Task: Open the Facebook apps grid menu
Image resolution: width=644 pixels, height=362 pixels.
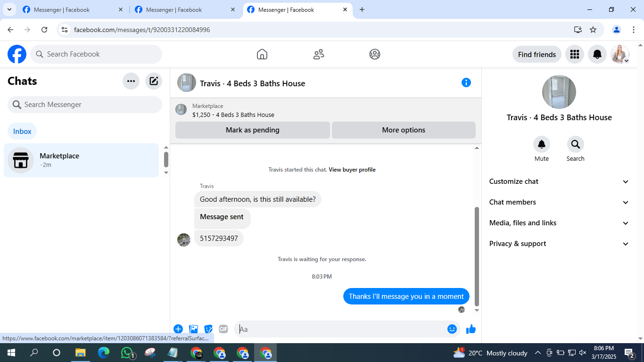Action: pyautogui.click(x=575, y=54)
